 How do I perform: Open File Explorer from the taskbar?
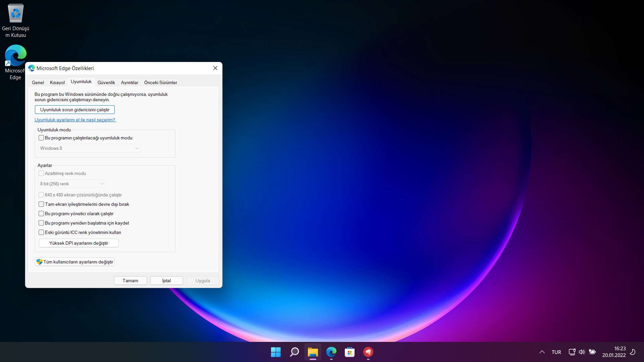[x=313, y=352]
